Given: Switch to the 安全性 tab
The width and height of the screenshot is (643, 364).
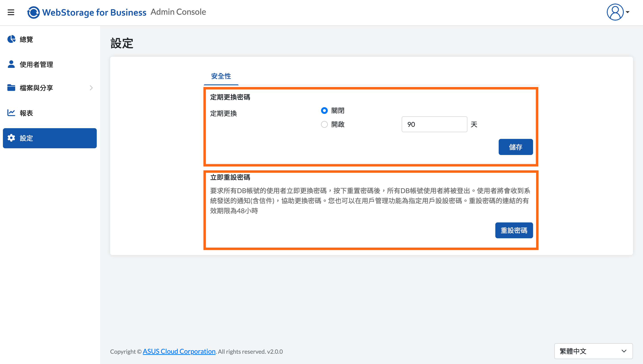Looking at the screenshot, I should pyautogui.click(x=221, y=76).
